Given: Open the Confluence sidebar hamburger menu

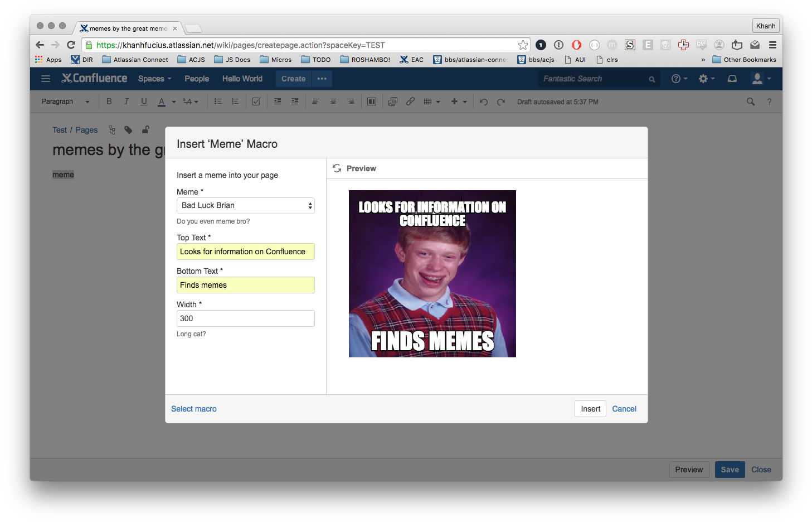Looking at the screenshot, I should point(46,79).
